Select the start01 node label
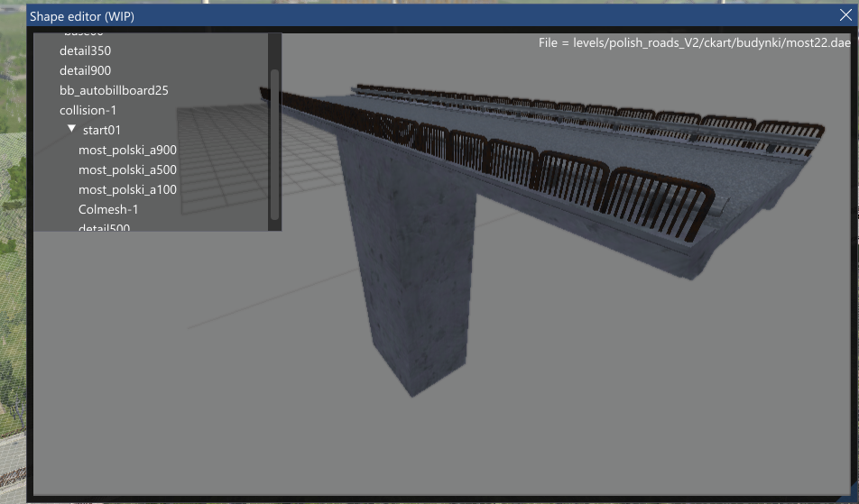The height and width of the screenshot is (504, 859). pyautogui.click(x=101, y=130)
